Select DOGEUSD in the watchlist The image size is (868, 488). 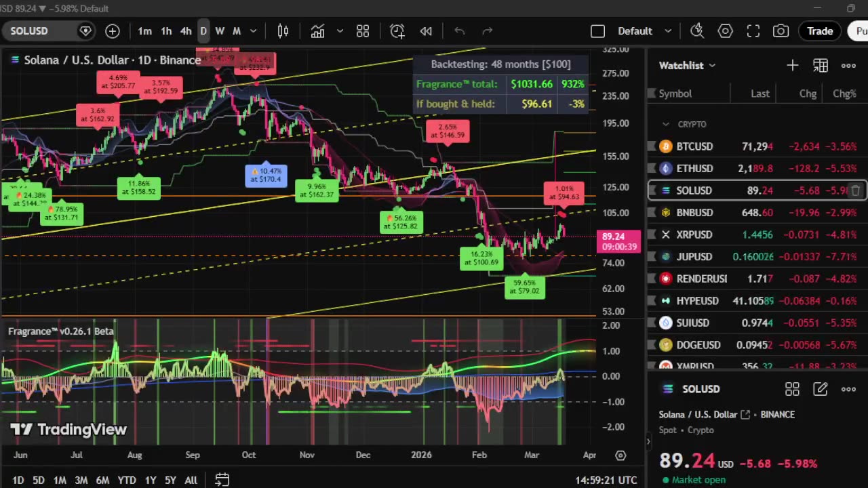pyautogui.click(x=757, y=345)
